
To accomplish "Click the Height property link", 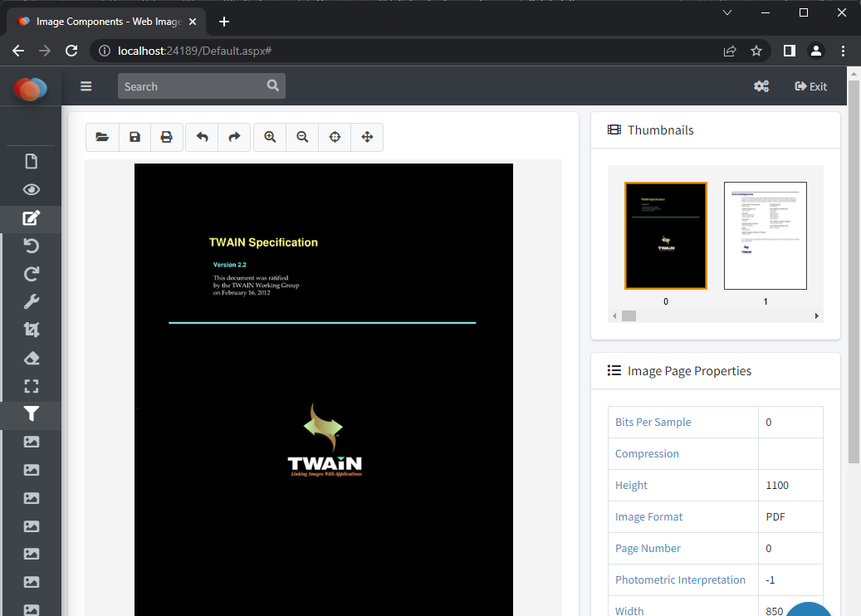I will pos(631,486).
